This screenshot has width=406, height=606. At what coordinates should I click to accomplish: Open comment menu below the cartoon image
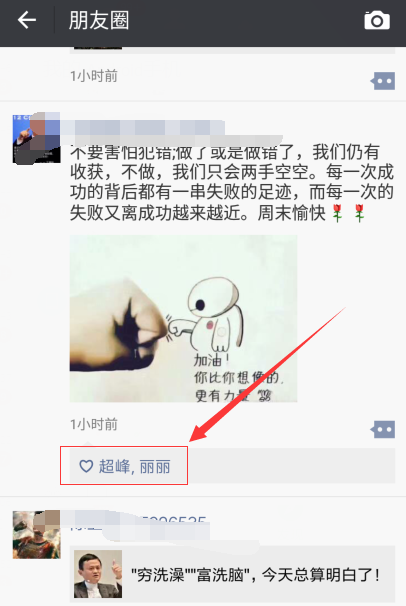pos(383,429)
